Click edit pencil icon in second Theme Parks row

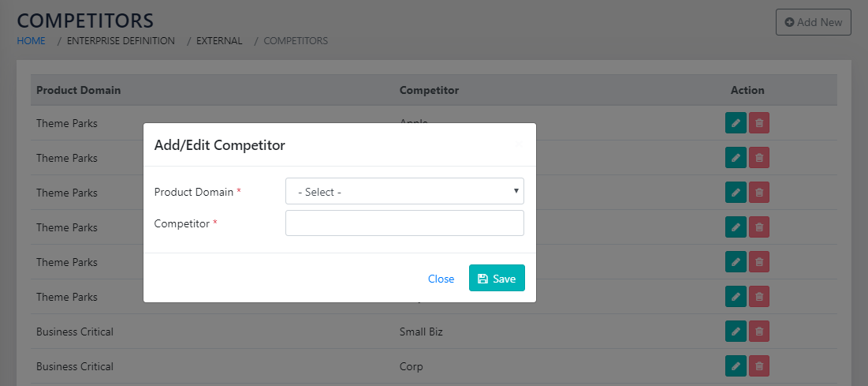(736, 158)
